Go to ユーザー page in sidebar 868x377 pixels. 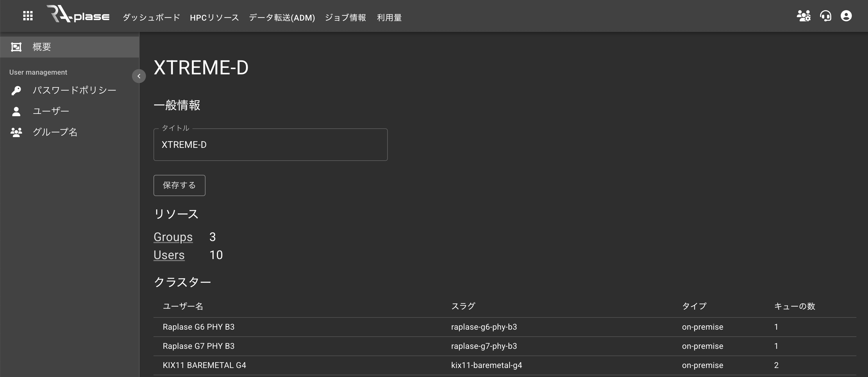pos(69,111)
